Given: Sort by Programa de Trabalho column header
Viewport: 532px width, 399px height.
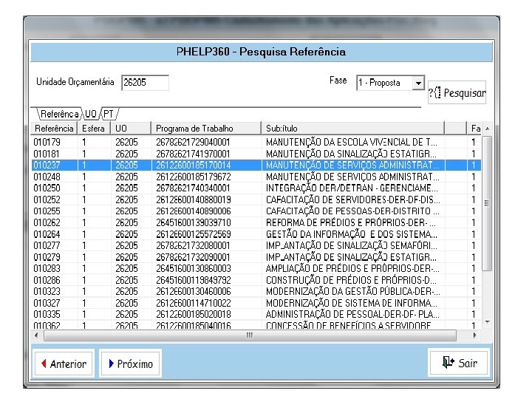Looking at the screenshot, I should 206,129.
